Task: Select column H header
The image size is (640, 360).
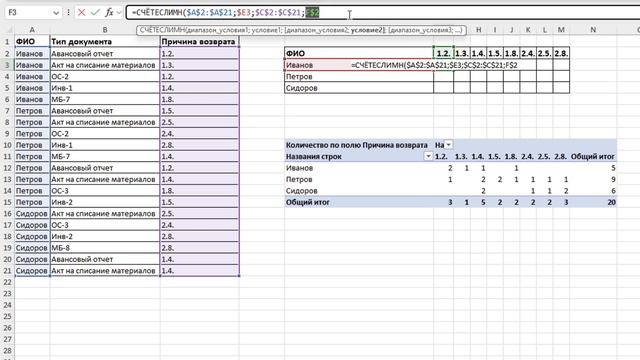Action: point(478,30)
